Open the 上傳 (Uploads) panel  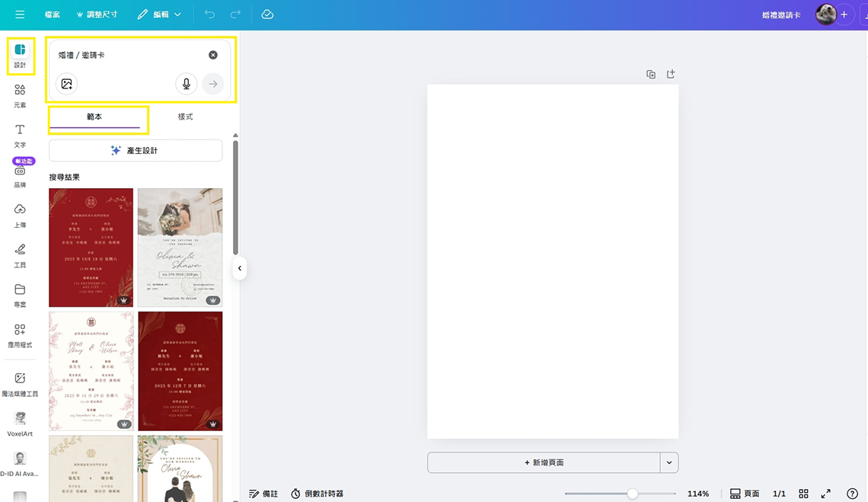pos(20,215)
